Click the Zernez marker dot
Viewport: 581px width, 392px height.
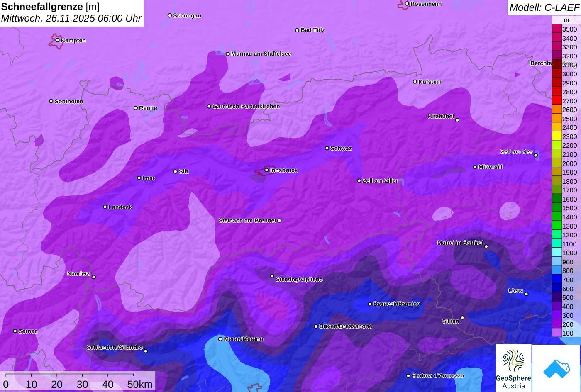(x=15, y=331)
